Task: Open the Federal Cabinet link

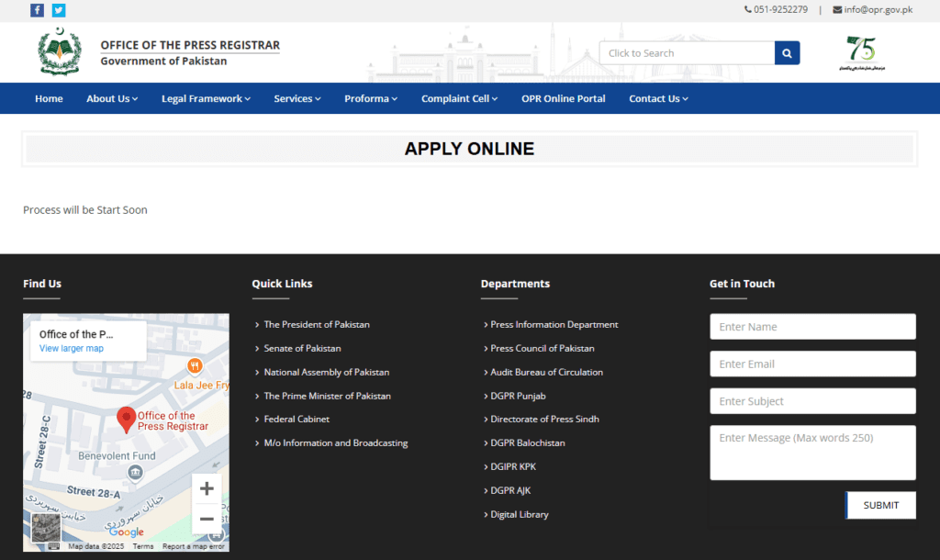Action: pyautogui.click(x=297, y=420)
